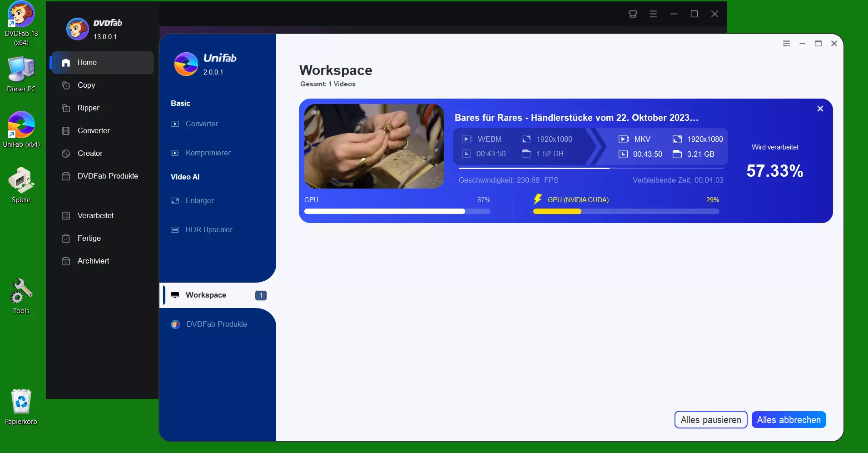Open DVDFab 13 desktop shortcut

click(x=21, y=24)
